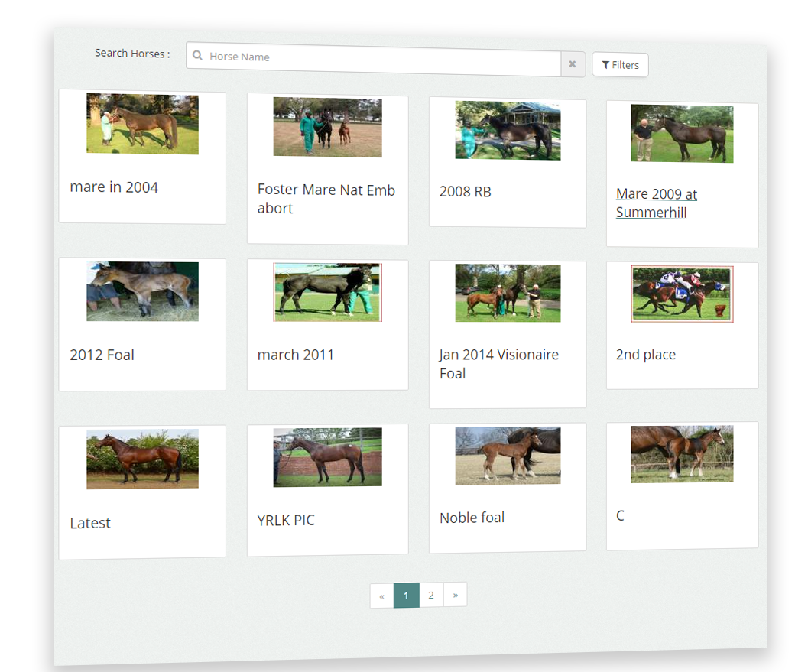
Task: Go to previous page with « arrow
Action: [381, 595]
